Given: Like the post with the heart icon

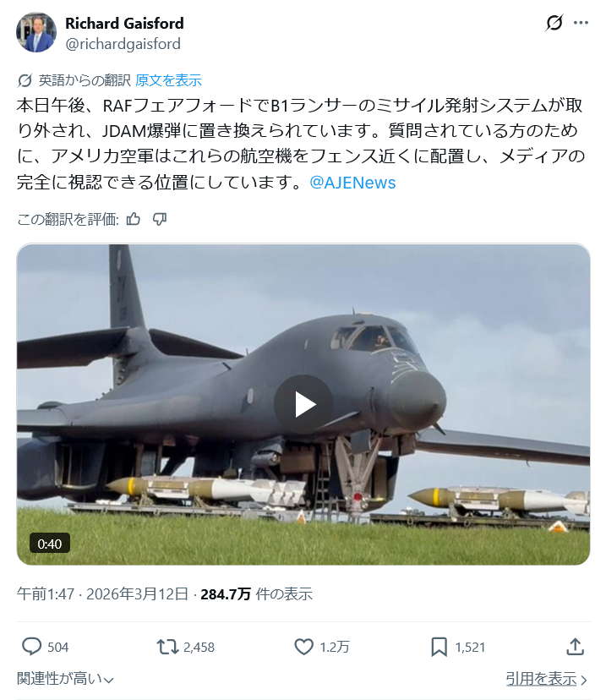Looking at the screenshot, I should click(304, 647).
